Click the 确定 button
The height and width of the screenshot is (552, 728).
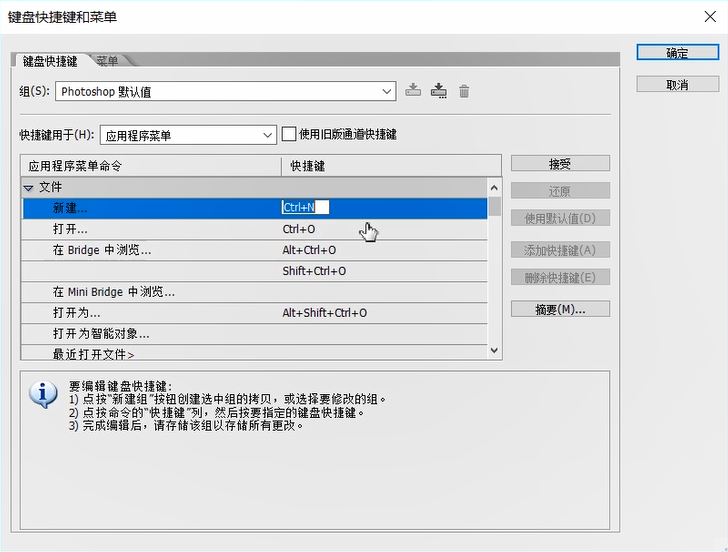point(677,52)
